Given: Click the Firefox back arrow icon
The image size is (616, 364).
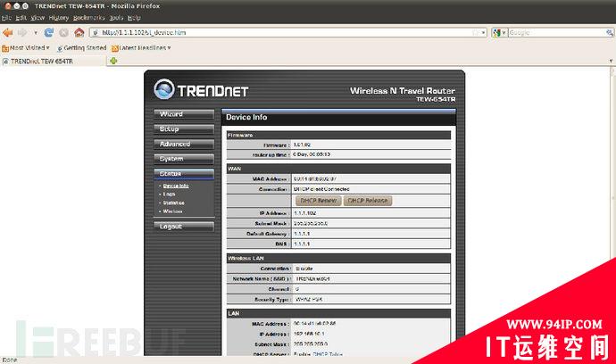Looking at the screenshot, I should pyautogui.click(x=7, y=33).
